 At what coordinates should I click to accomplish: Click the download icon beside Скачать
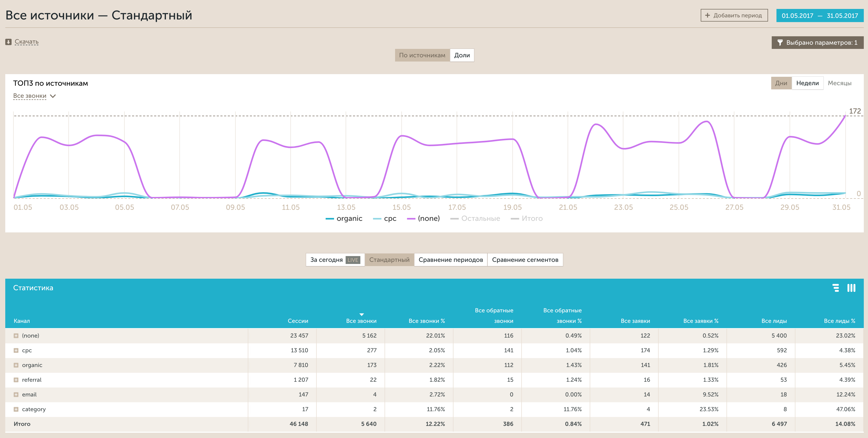tap(8, 42)
